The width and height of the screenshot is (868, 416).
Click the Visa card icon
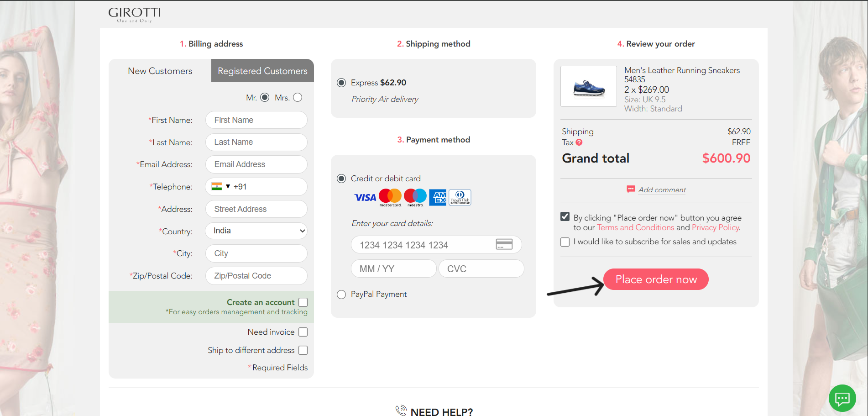click(x=365, y=198)
